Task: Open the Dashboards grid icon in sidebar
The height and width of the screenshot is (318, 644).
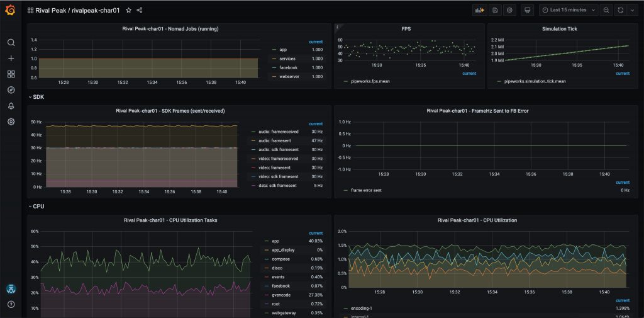Action: click(11, 74)
